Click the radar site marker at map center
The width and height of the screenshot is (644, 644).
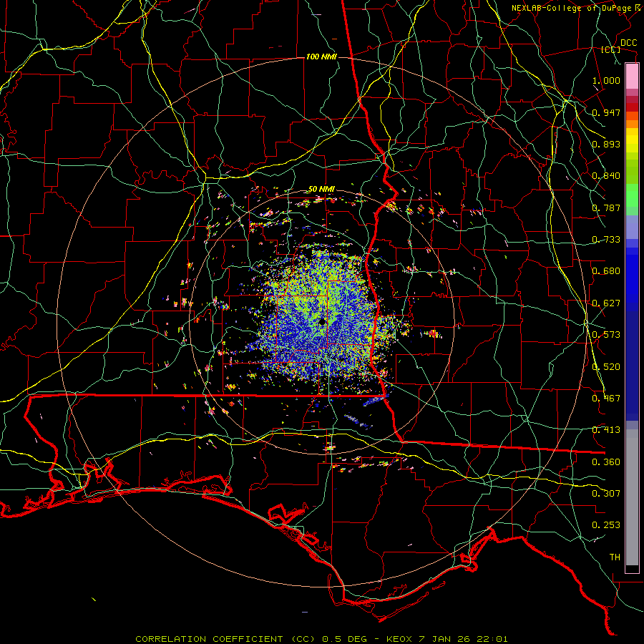323,322
